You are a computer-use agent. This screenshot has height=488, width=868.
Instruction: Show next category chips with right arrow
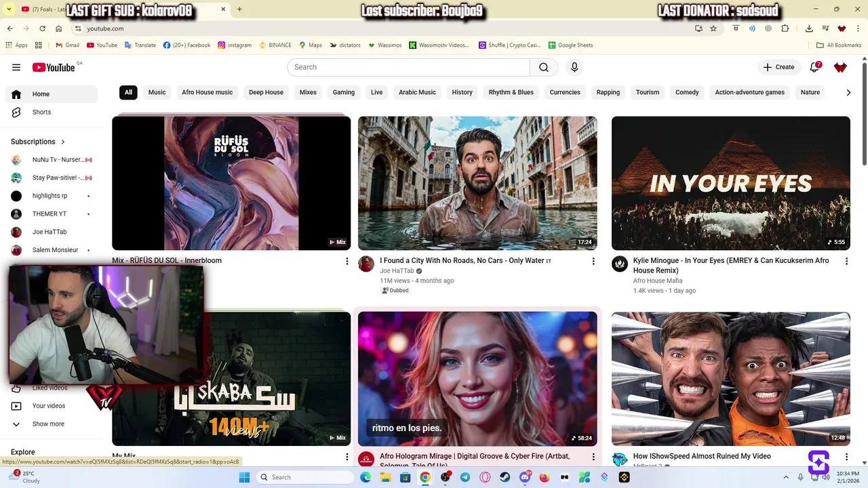[x=848, y=93]
